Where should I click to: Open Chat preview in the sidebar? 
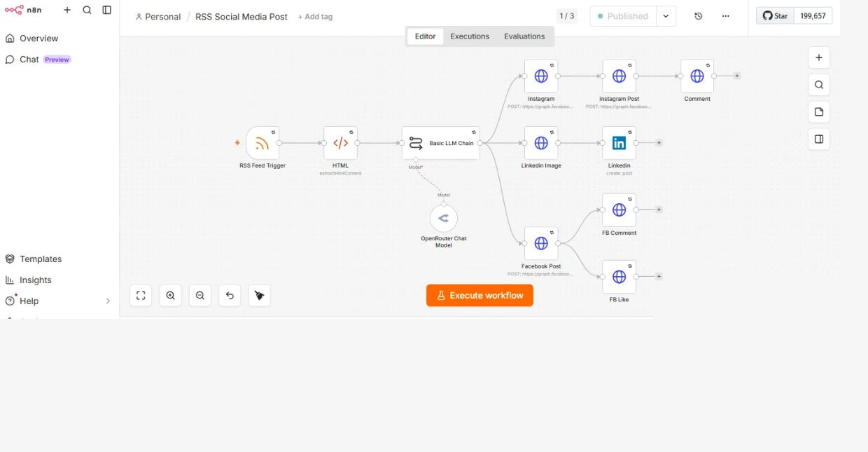pyautogui.click(x=59, y=60)
